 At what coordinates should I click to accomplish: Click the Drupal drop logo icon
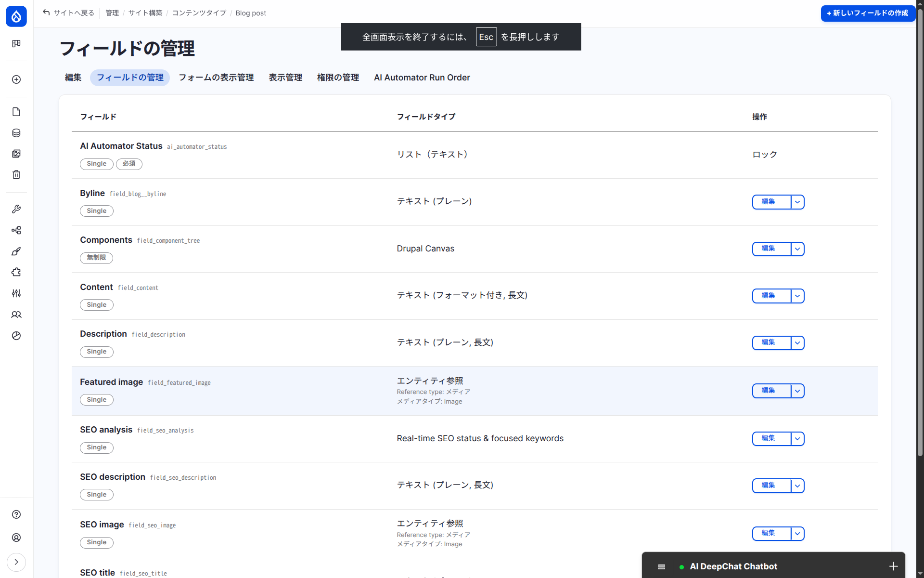16,16
